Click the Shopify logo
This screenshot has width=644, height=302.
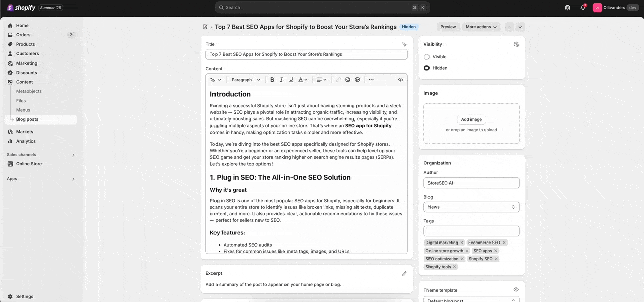point(21,8)
